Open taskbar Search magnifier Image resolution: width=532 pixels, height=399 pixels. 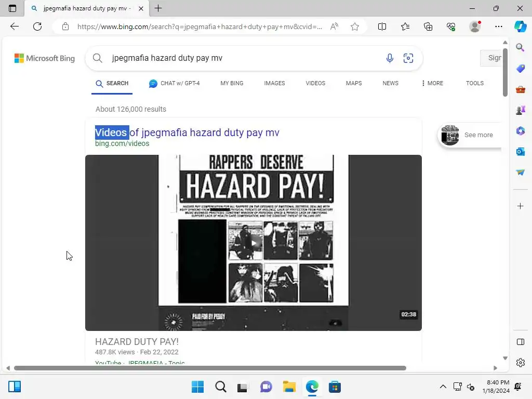click(x=220, y=387)
